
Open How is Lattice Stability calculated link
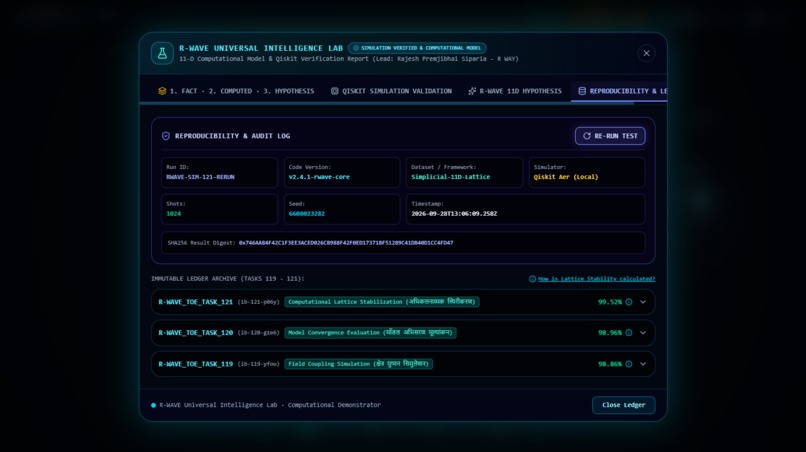point(596,279)
